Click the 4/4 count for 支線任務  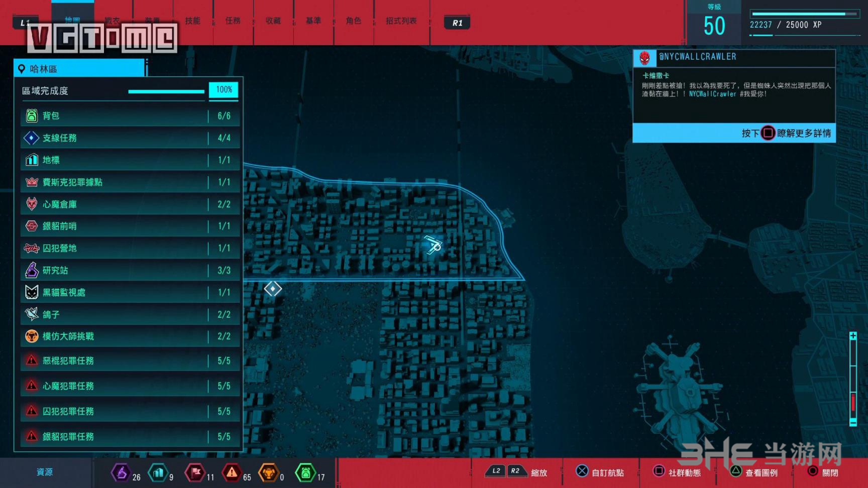(224, 138)
